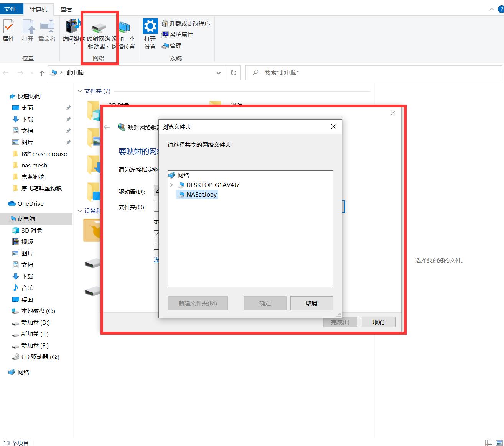
Task: Click the 映射网络驱动器 map network drive icon
Action: [99, 28]
